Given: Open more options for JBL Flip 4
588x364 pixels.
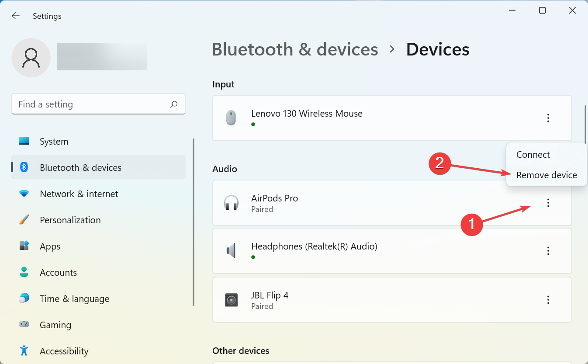Looking at the screenshot, I should (548, 300).
